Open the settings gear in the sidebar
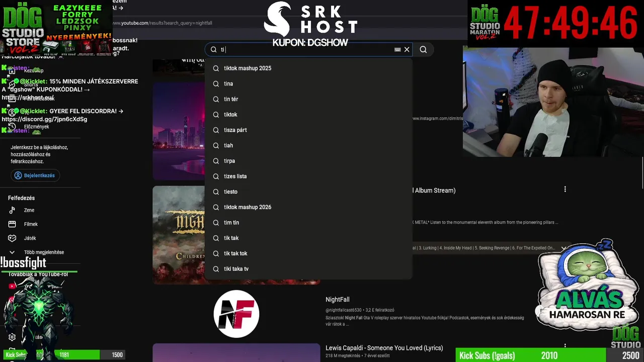Screen dimensions: 644x362 [x=12, y=337]
